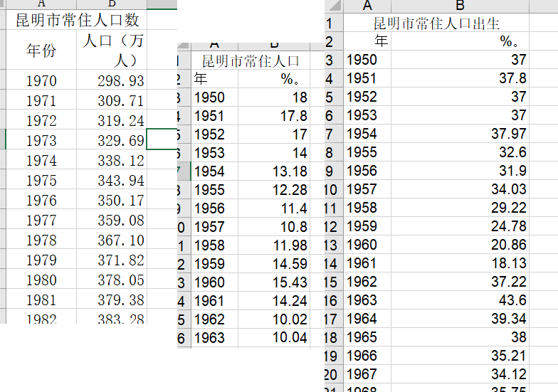The width and height of the screenshot is (558, 392).
Task: Select the value 319.24
Action: tap(112, 120)
